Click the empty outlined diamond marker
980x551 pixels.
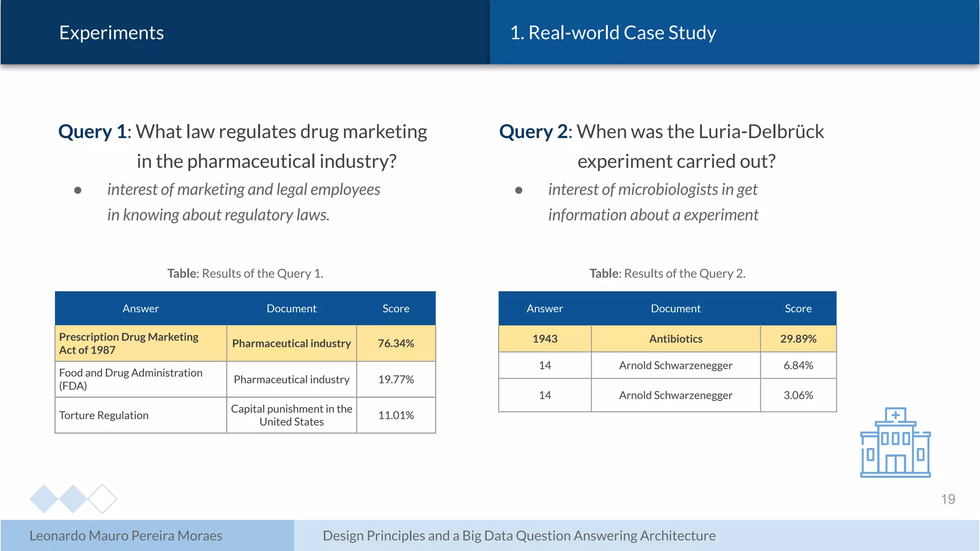point(102,499)
